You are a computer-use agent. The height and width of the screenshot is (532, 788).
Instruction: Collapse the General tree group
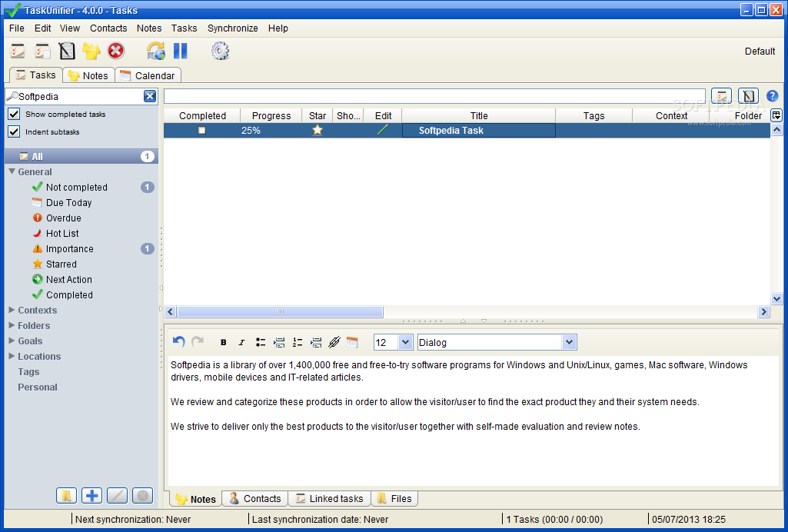click(x=12, y=171)
